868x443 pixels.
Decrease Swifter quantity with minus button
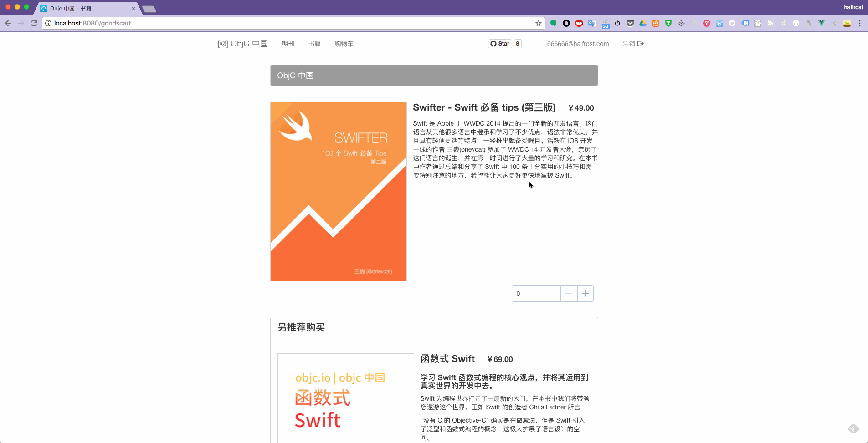(x=569, y=294)
